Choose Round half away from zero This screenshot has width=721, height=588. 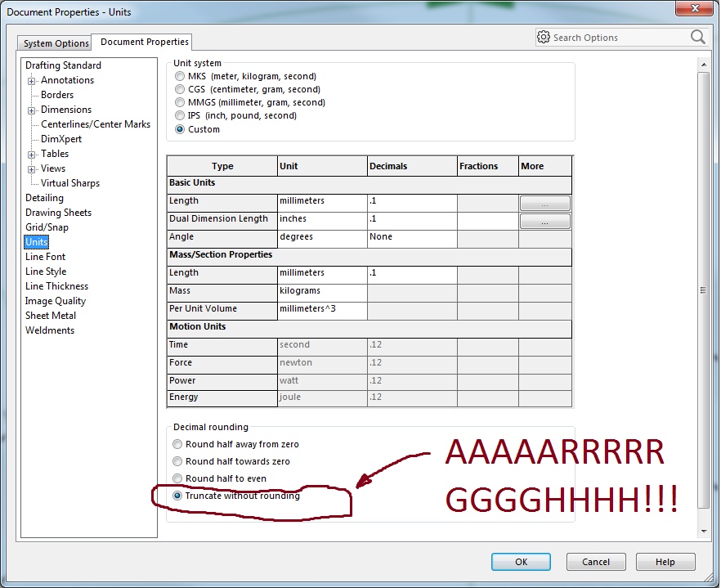point(177,444)
